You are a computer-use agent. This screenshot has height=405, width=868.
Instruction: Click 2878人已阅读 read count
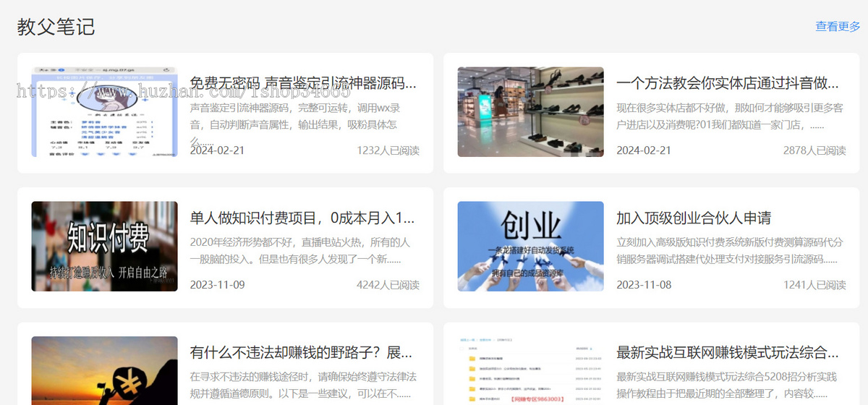(814, 150)
